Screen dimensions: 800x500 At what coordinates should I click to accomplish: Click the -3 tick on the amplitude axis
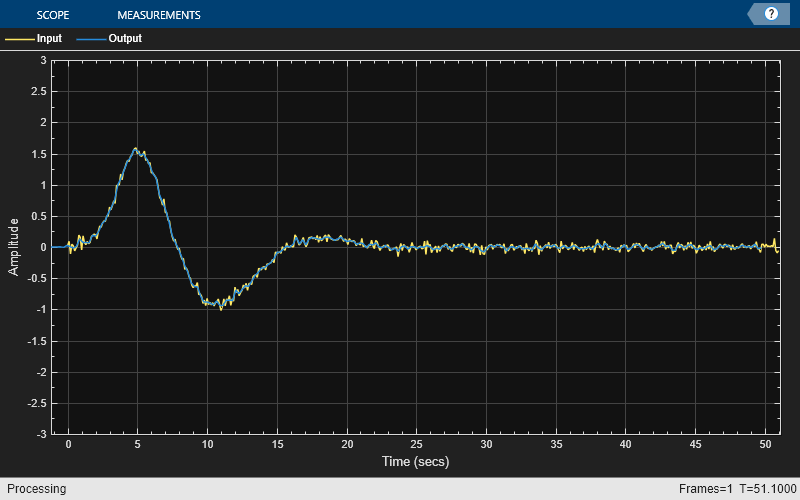(x=41, y=434)
